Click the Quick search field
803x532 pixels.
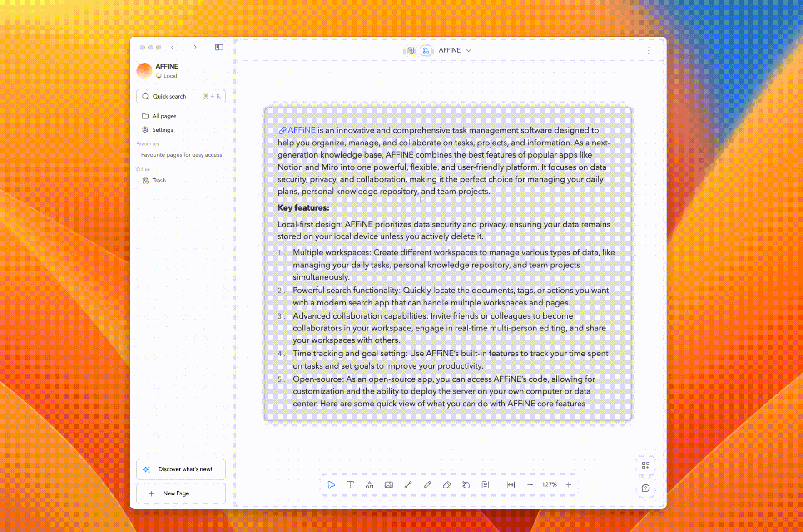tap(181, 96)
